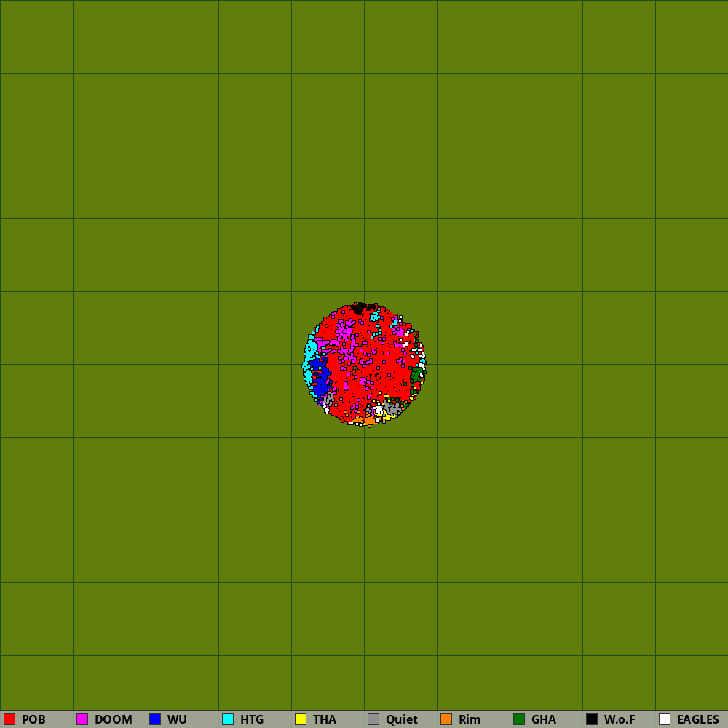Click the black W.o.F cluster atop the map circle

[359, 308]
